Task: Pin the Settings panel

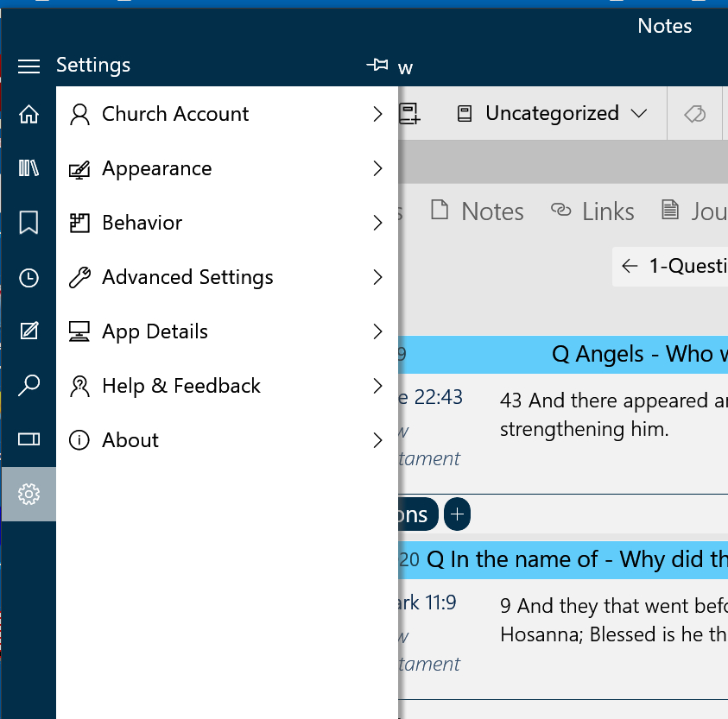Action: 377,66
